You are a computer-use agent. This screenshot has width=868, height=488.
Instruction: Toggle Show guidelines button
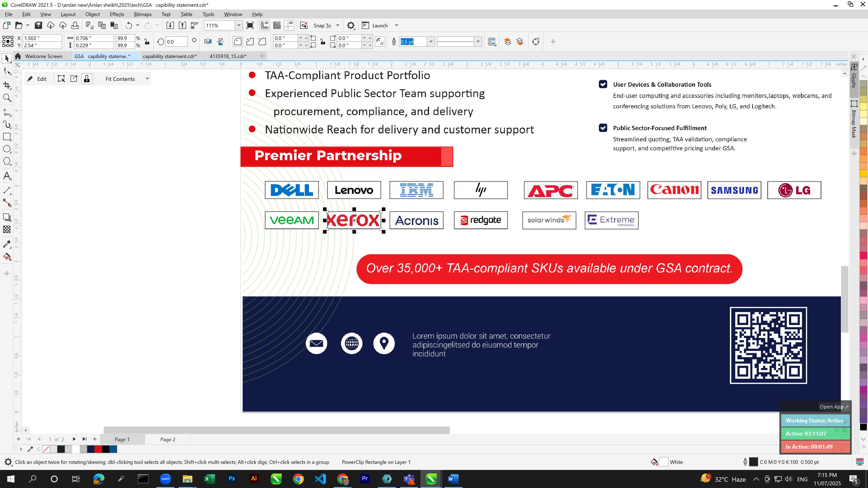(289, 25)
